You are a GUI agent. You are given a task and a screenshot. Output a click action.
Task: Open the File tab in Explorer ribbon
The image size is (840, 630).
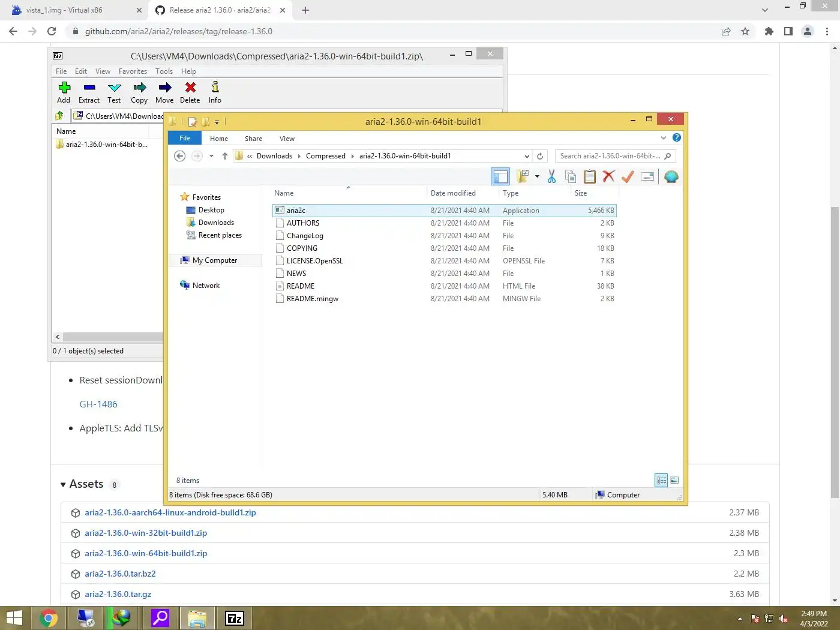pyautogui.click(x=185, y=138)
